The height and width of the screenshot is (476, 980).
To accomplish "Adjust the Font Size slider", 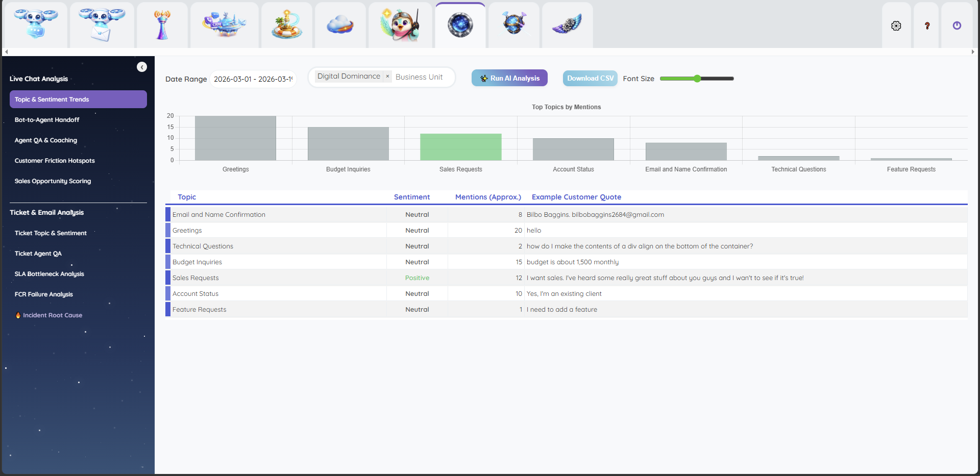I will 697,79.
